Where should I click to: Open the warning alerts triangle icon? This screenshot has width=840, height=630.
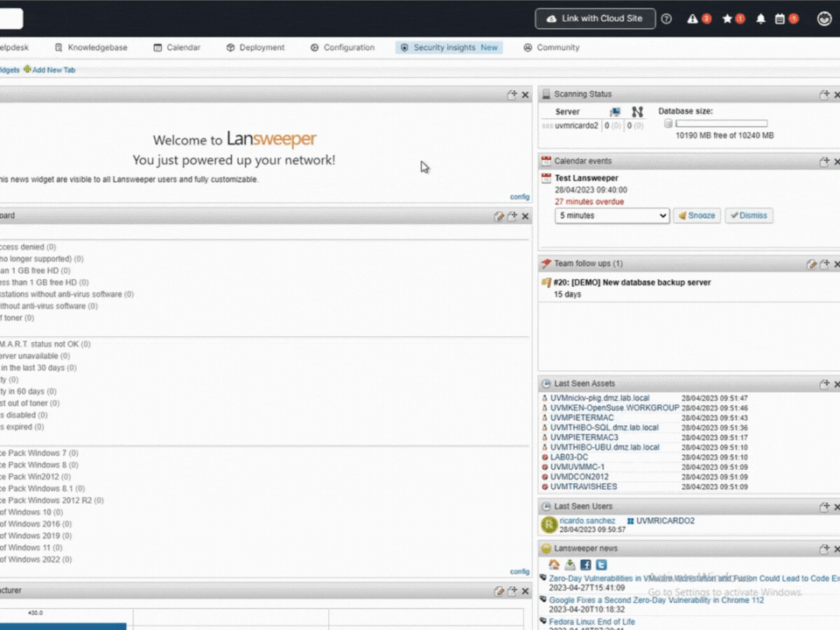tap(693, 18)
